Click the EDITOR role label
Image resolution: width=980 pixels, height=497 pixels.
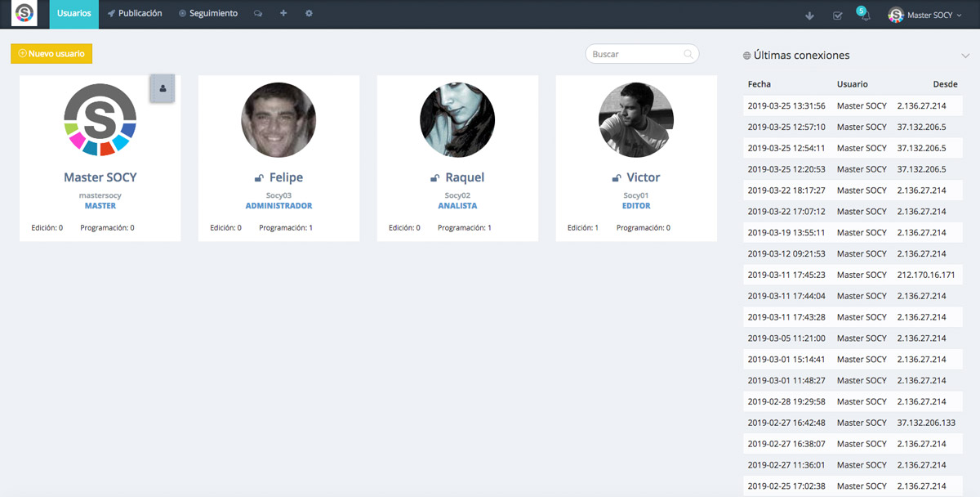coord(636,206)
